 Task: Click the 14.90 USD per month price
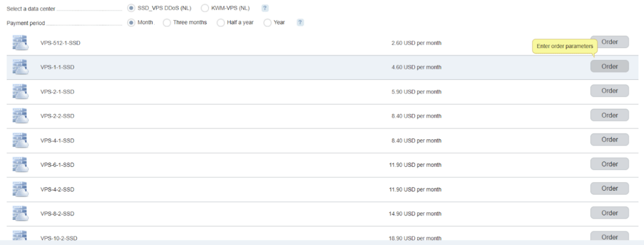415,214
